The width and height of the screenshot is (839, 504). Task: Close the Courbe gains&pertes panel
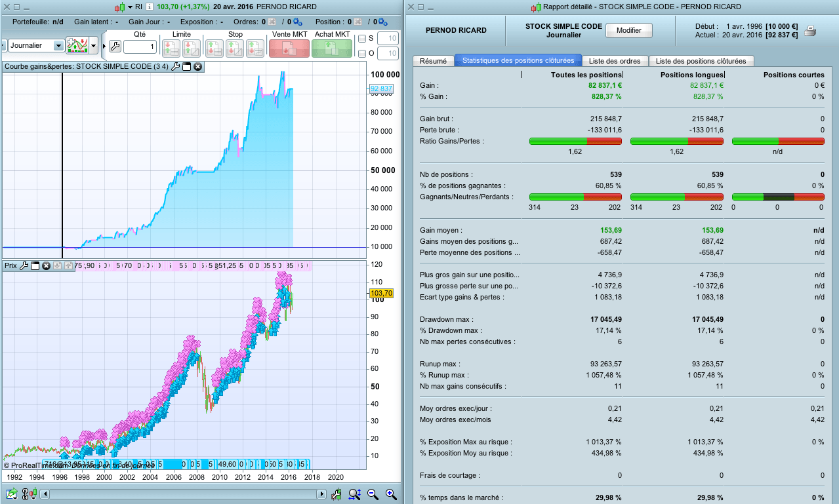pos(197,66)
